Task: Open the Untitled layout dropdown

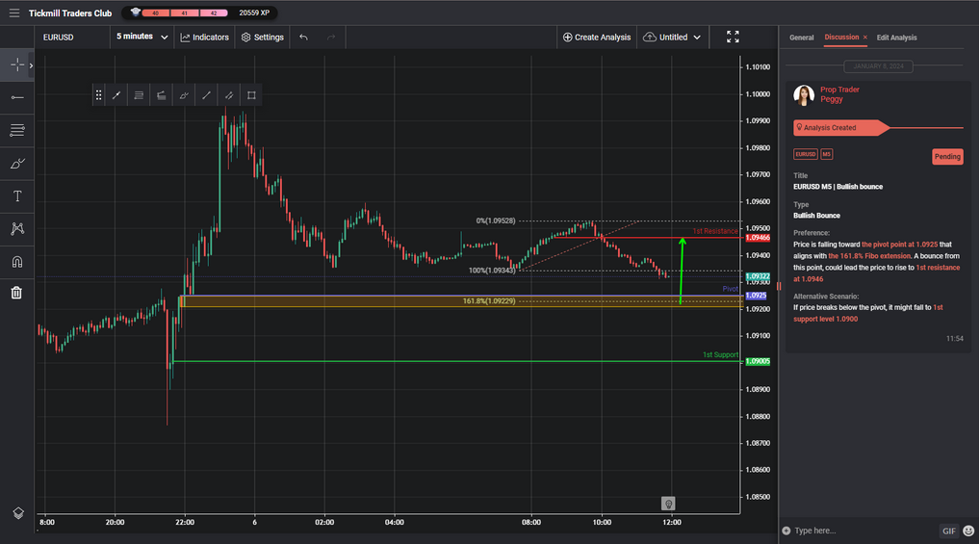Action: coord(672,38)
